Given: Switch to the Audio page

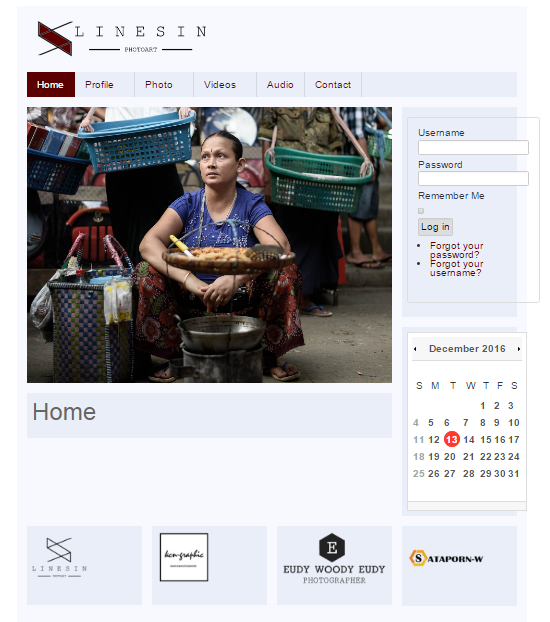Looking at the screenshot, I should coord(280,85).
